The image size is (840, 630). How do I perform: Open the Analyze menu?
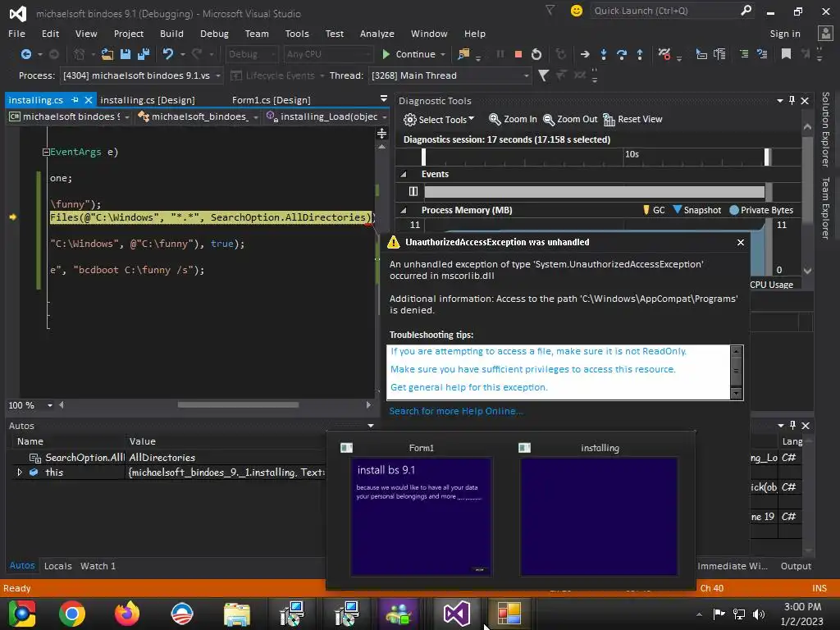point(377,33)
